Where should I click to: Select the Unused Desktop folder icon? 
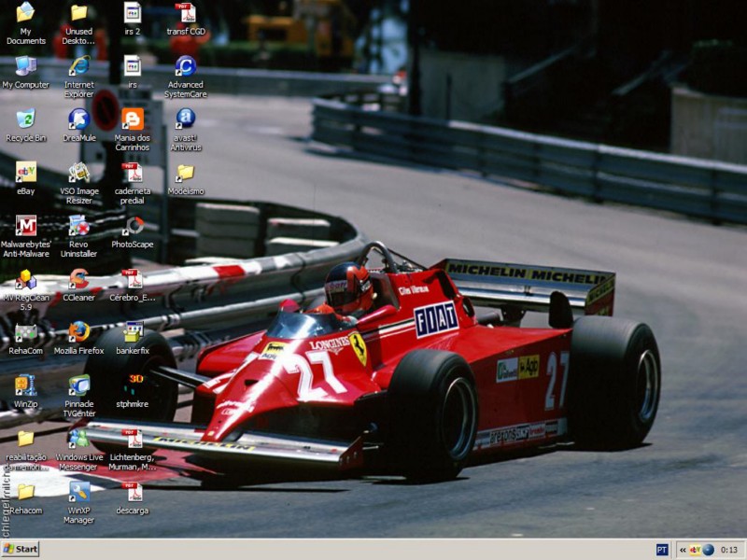click(79, 13)
